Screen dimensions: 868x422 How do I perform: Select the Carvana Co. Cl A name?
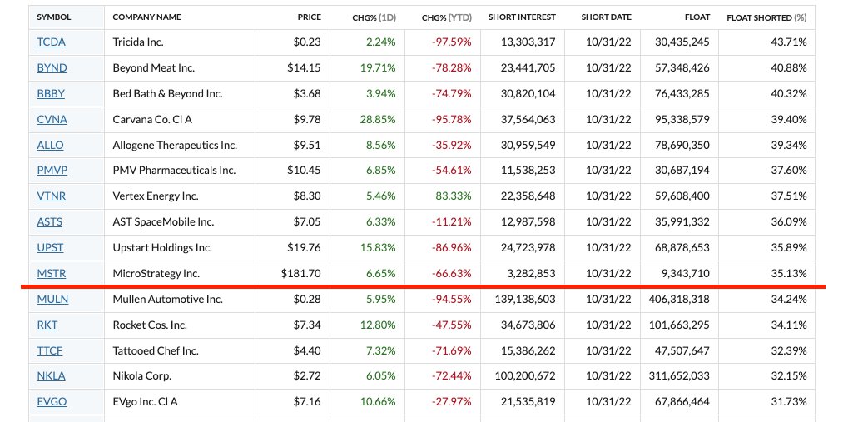coord(152,120)
